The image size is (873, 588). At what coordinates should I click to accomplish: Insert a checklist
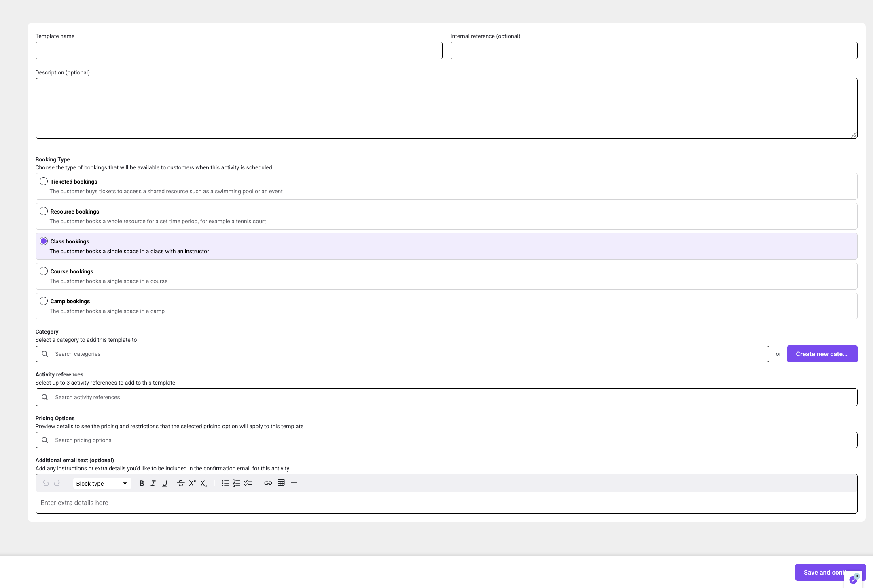[248, 483]
